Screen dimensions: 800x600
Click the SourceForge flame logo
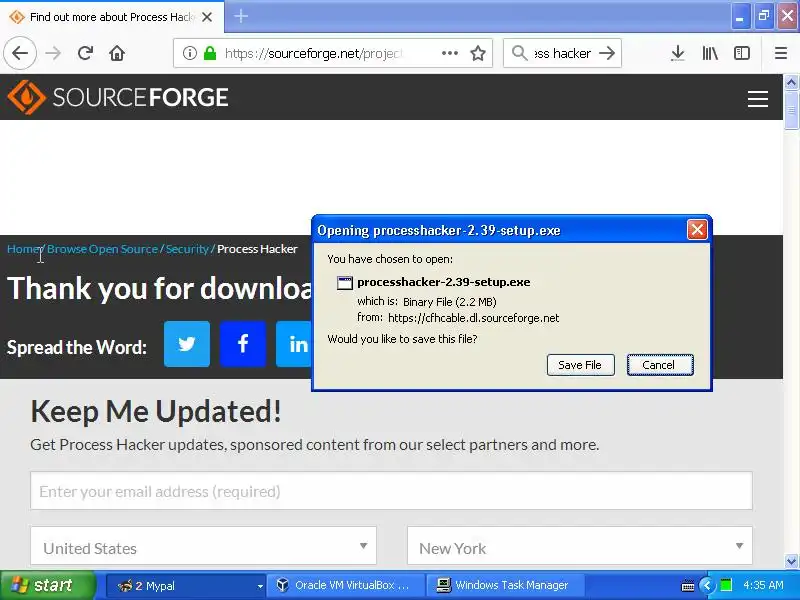coord(26,97)
